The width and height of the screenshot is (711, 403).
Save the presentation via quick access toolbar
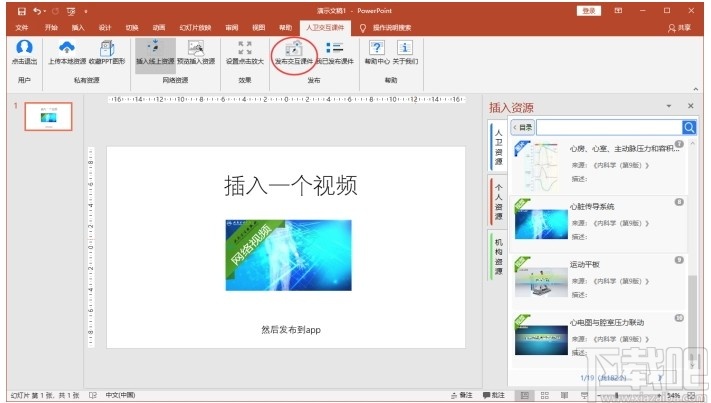(21, 11)
